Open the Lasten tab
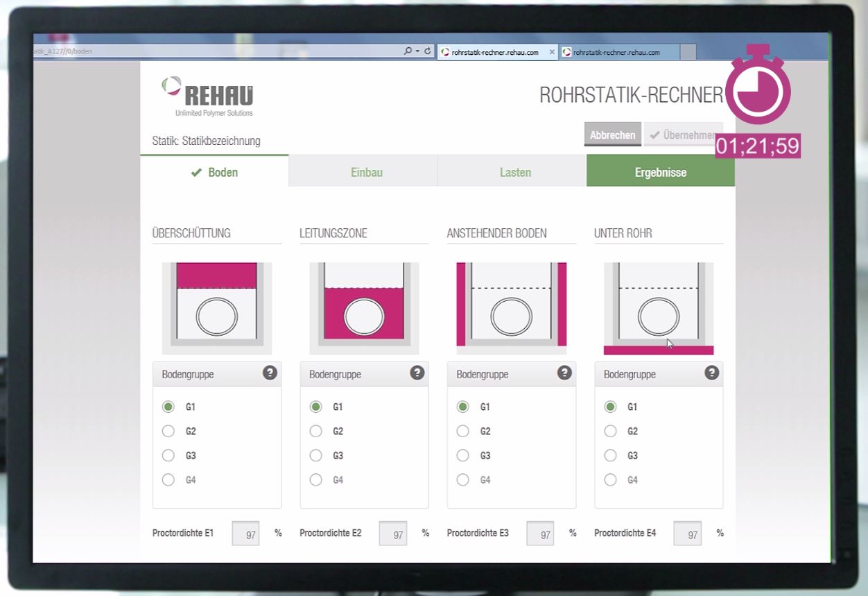The image size is (868, 596). tap(515, 173)
